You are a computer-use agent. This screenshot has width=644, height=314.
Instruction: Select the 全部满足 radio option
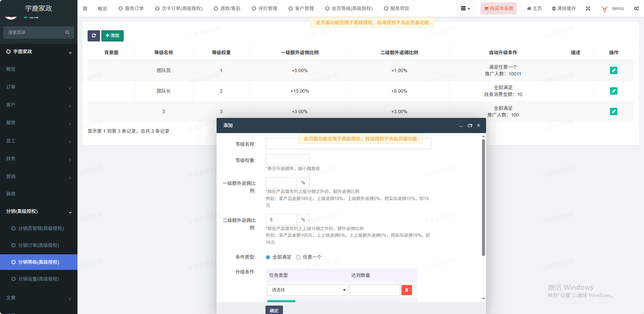268,257
